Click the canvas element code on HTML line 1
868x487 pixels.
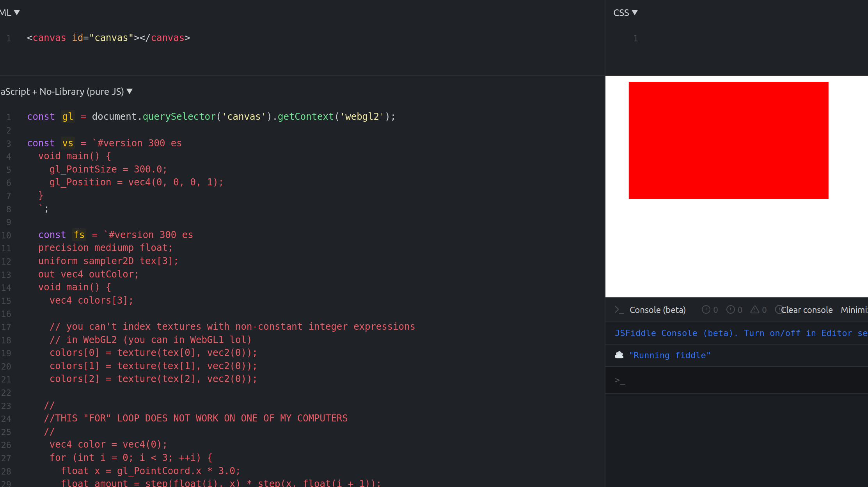(x=108, y=37)
